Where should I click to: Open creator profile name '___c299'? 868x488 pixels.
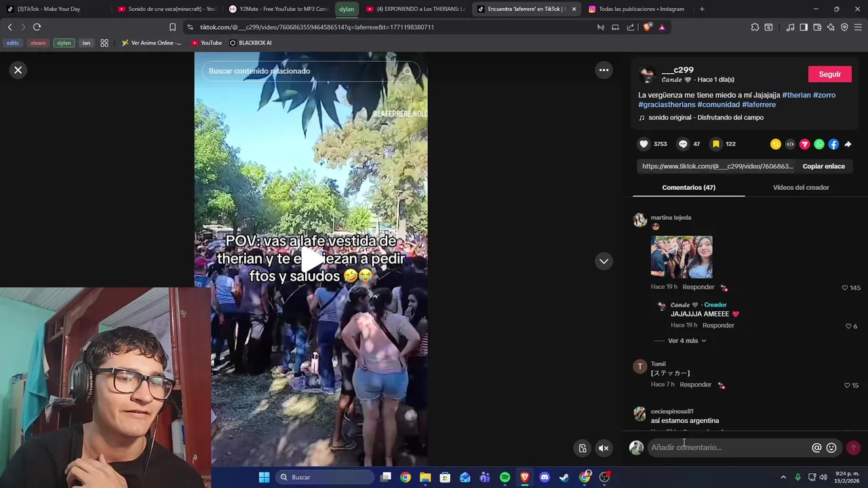(x=677, y=70)
